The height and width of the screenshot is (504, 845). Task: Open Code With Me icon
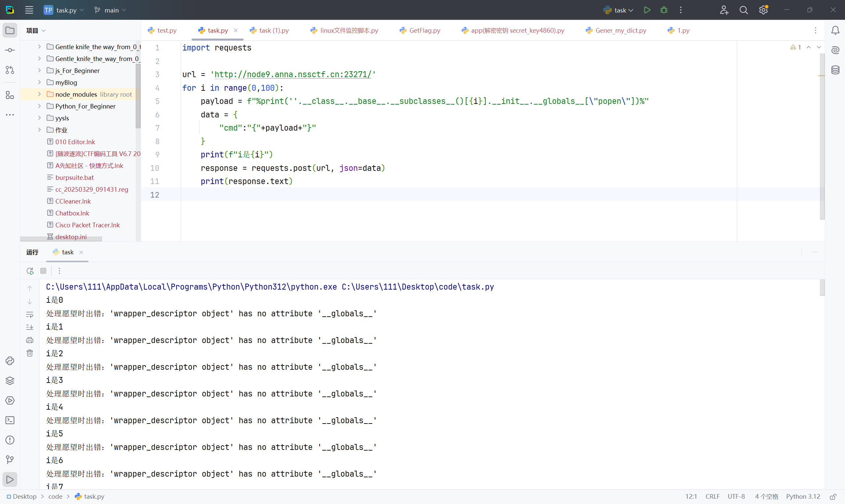(x=724, y=10)
